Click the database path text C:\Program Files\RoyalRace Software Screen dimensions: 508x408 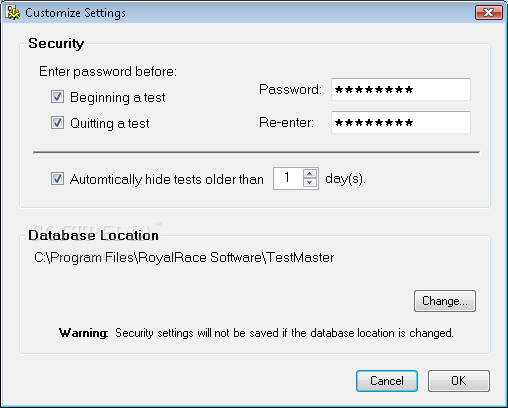pyautogui.click(x=148, y=258)
